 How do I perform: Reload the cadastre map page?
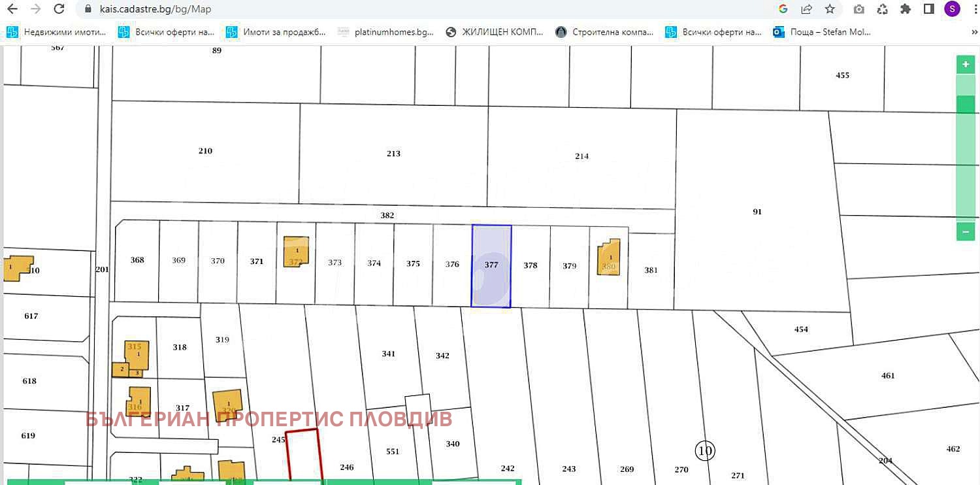(x=59, y=9)
